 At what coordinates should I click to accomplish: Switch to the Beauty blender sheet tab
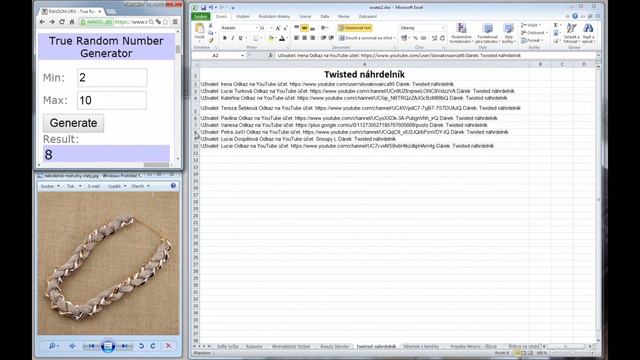pyautogui.click(x=334, y=347)
